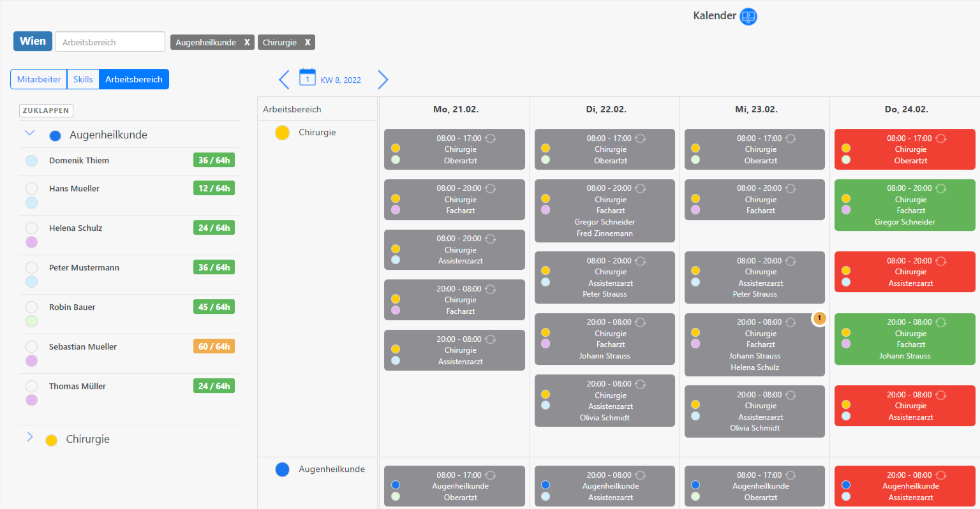The height and width of the screenshot is (509, 980).
Task: Click the ZUKLAPPEN collapse-all button
Action: (46, 110)
